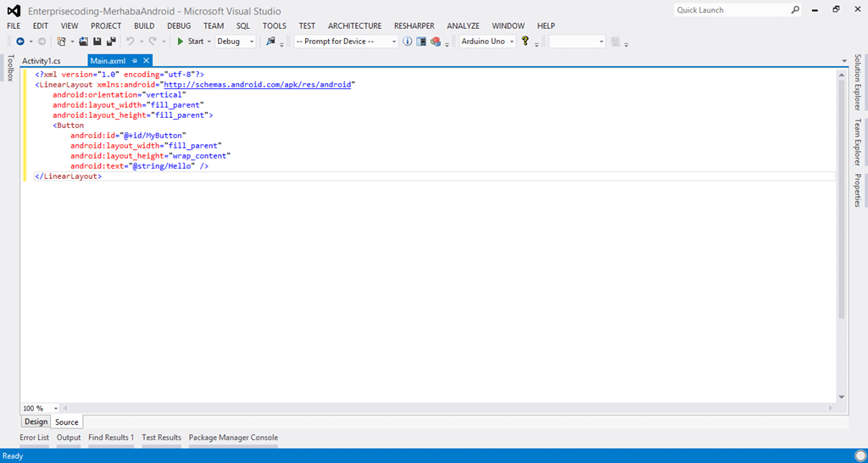
Task: Click the Quick Launch search magnifier icon
Action: tap(795, 10)
